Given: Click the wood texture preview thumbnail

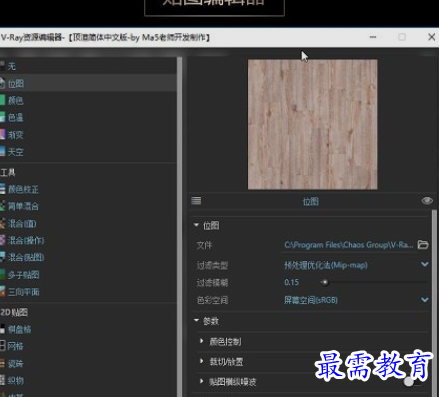Looking at the screenshot, I should [x=312, y=124].
